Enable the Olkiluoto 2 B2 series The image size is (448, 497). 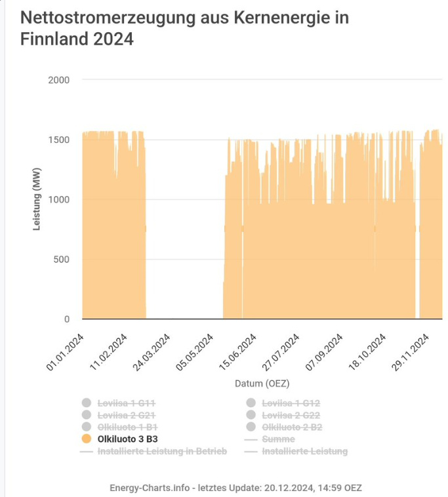tap(284, 427)
